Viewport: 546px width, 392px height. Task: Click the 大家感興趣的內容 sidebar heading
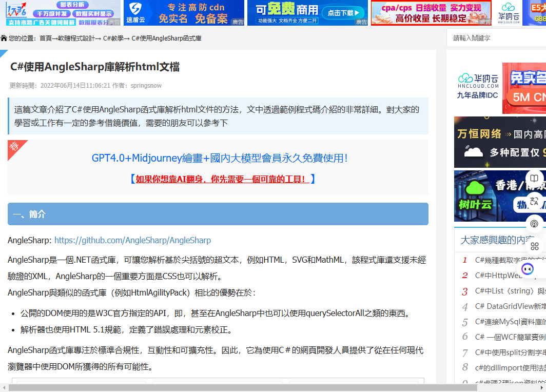pyautogui.click(x=497, y=240)
